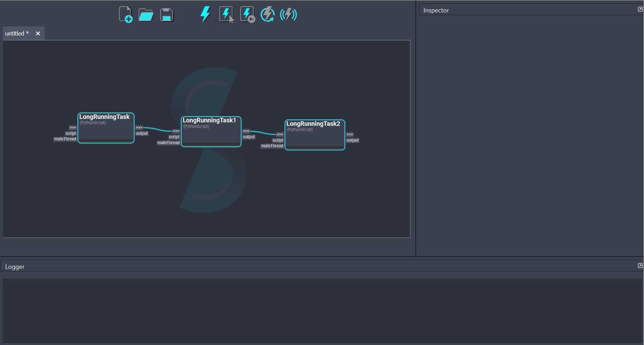Save the graph with the floppy disk icon
644x345 pixels.
(167, 15)
